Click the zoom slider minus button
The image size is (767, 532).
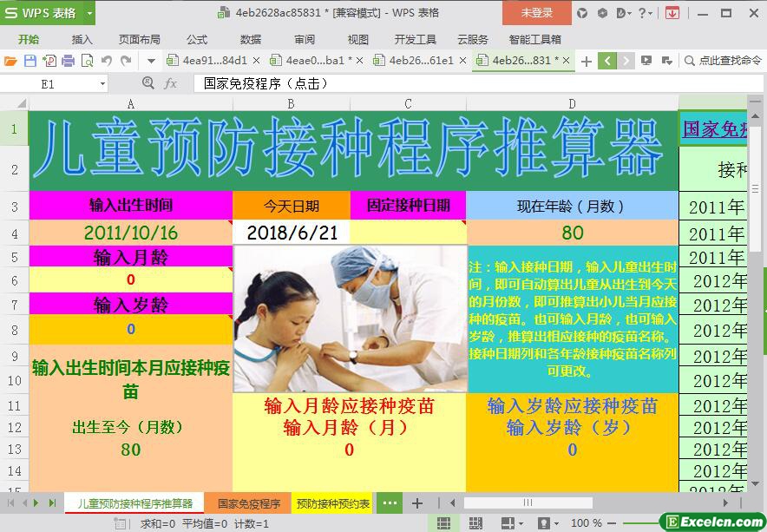611,523
